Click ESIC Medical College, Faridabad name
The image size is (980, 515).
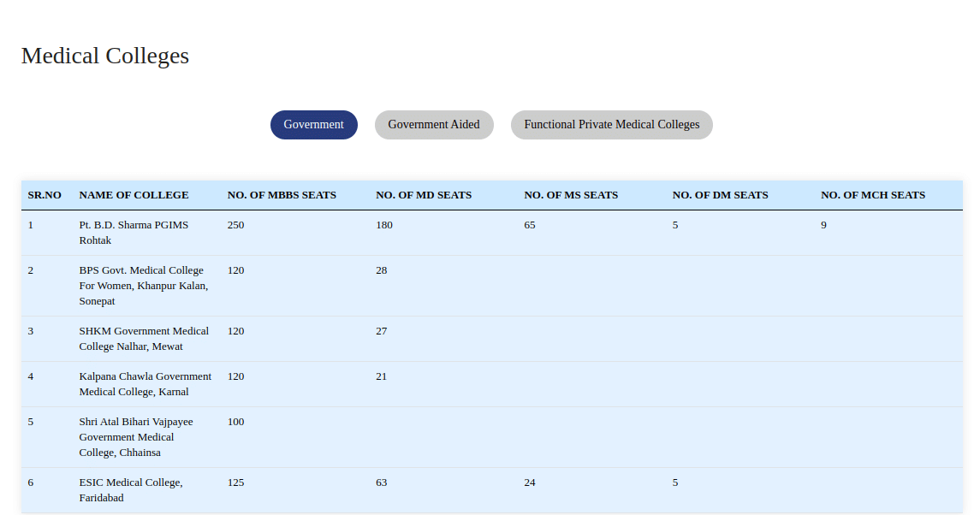130,490
